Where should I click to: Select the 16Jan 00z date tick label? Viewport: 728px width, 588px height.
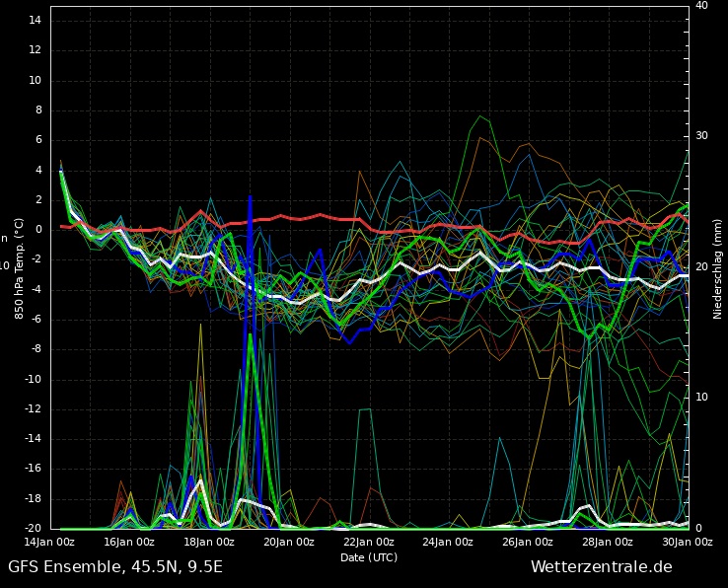point(129,542)
